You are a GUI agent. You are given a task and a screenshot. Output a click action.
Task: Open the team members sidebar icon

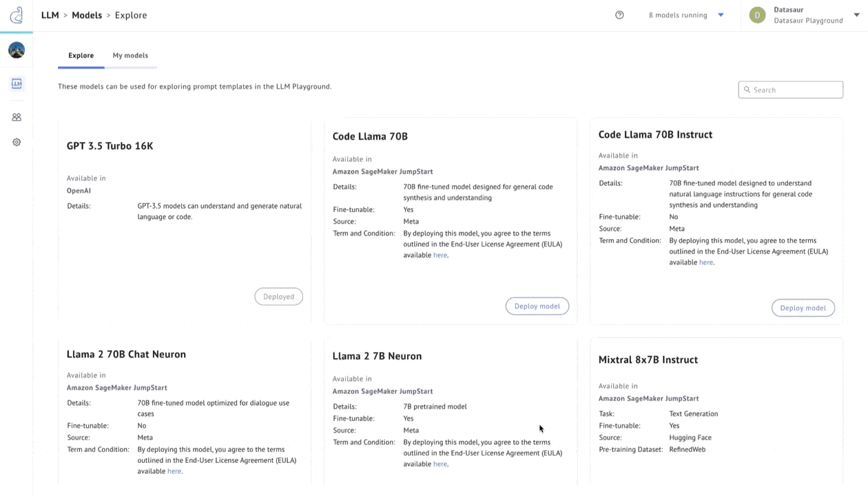(17, 117)
